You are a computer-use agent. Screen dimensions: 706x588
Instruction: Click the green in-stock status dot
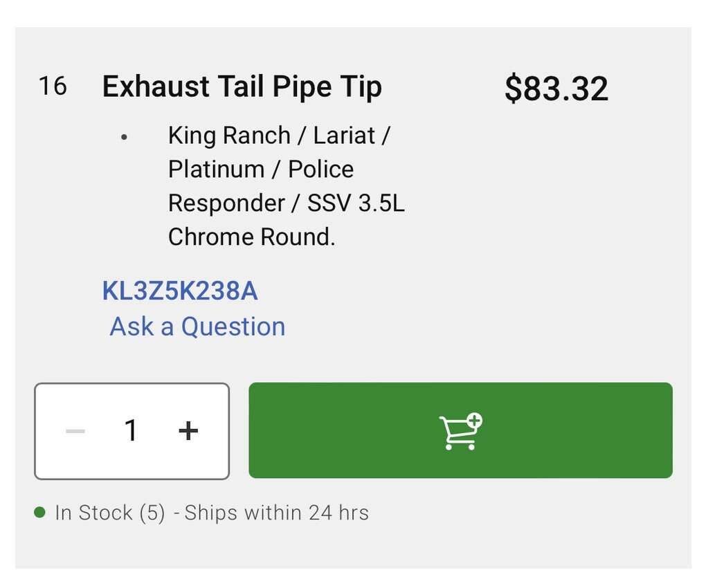coord(40,513)
